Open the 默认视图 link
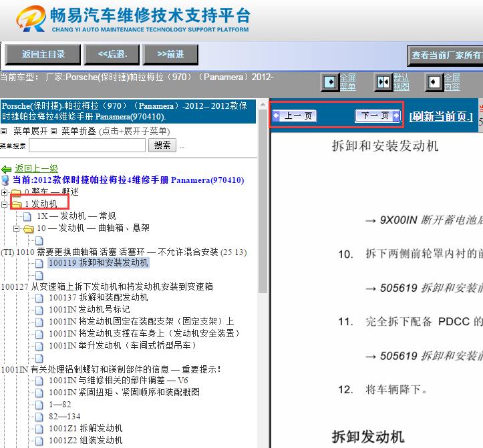Image resolution: width=483 pixels, height=448 pixels. [401, 82]
